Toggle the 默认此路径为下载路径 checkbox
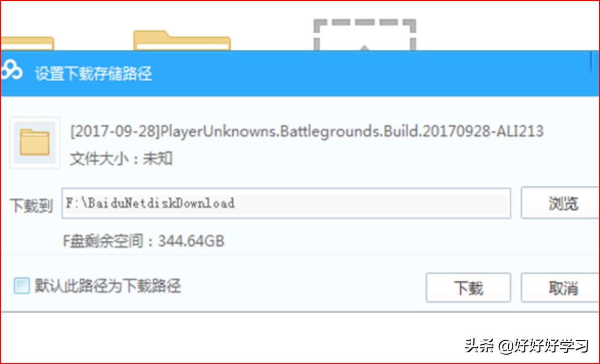Screen dimensions: 600x364 click(21, 286)
